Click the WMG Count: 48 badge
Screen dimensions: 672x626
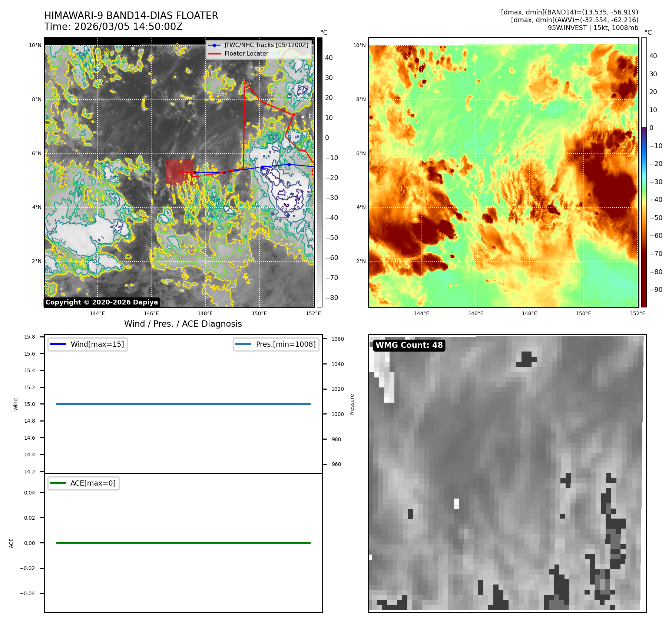tap(409, 345)
